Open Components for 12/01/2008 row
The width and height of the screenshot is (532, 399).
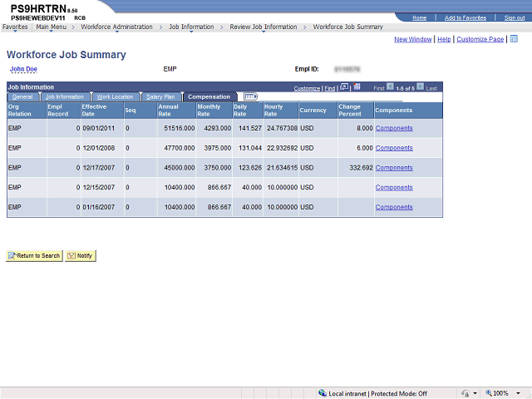(x=394, y=148)
